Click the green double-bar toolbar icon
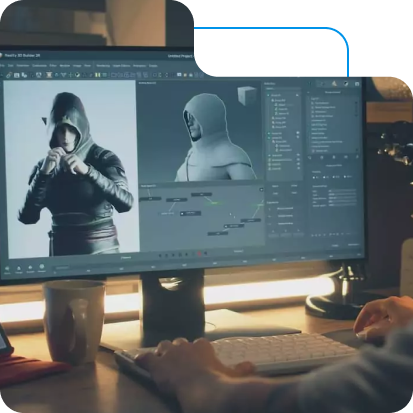 click(97, 75)
